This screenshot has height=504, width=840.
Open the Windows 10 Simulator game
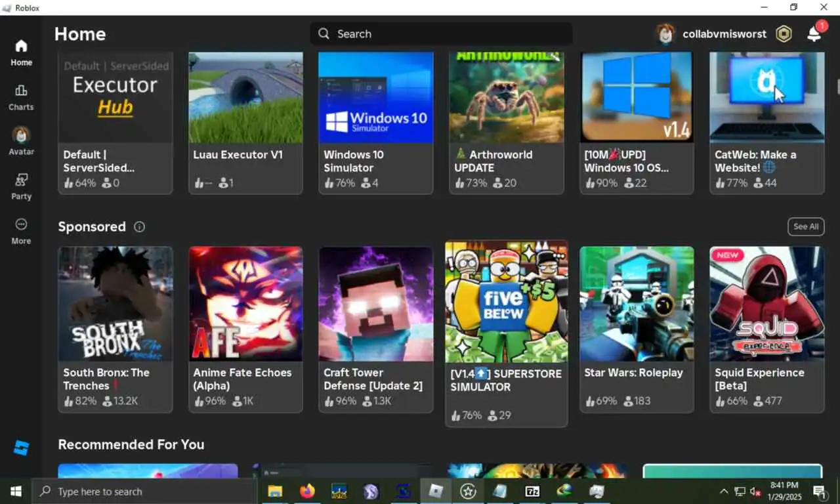coord(375,123)
